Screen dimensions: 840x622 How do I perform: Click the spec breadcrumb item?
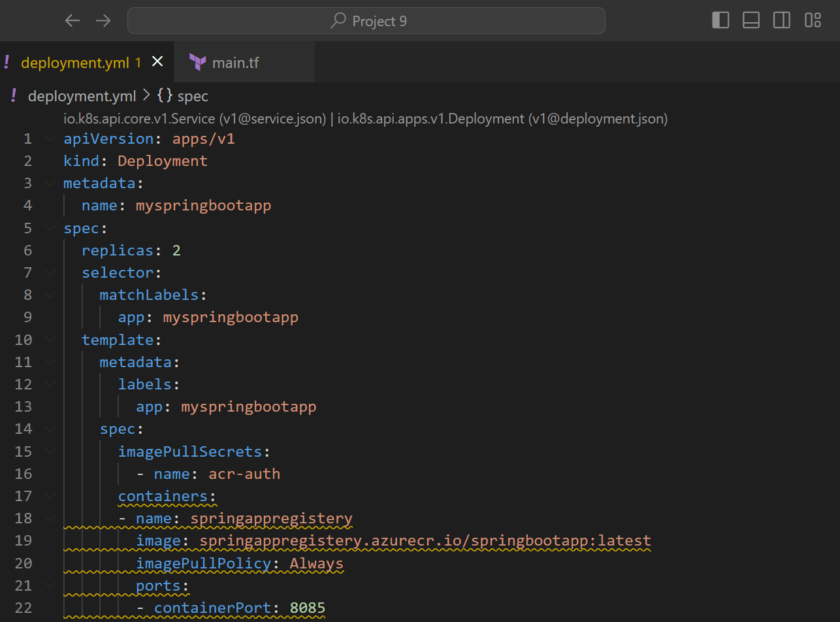pos(193,97)
